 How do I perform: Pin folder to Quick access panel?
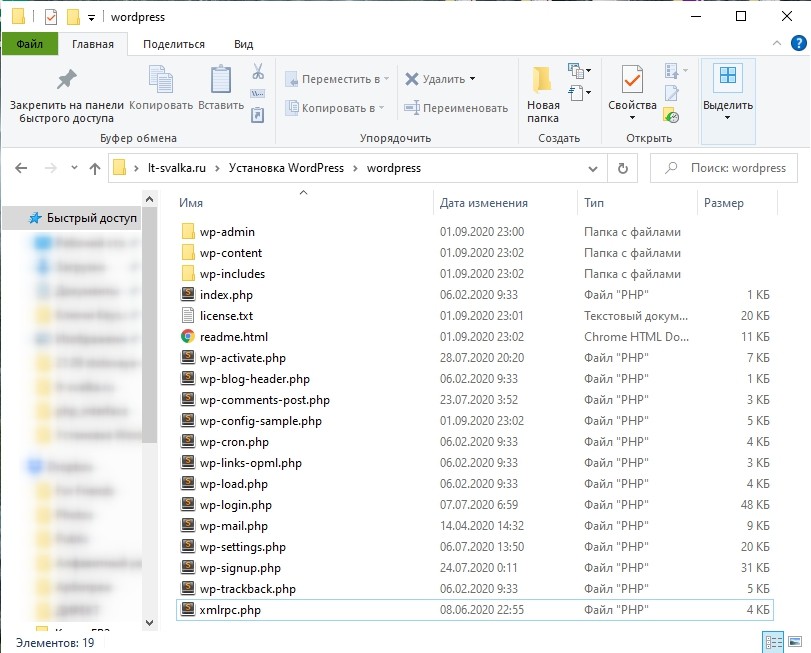67,95
